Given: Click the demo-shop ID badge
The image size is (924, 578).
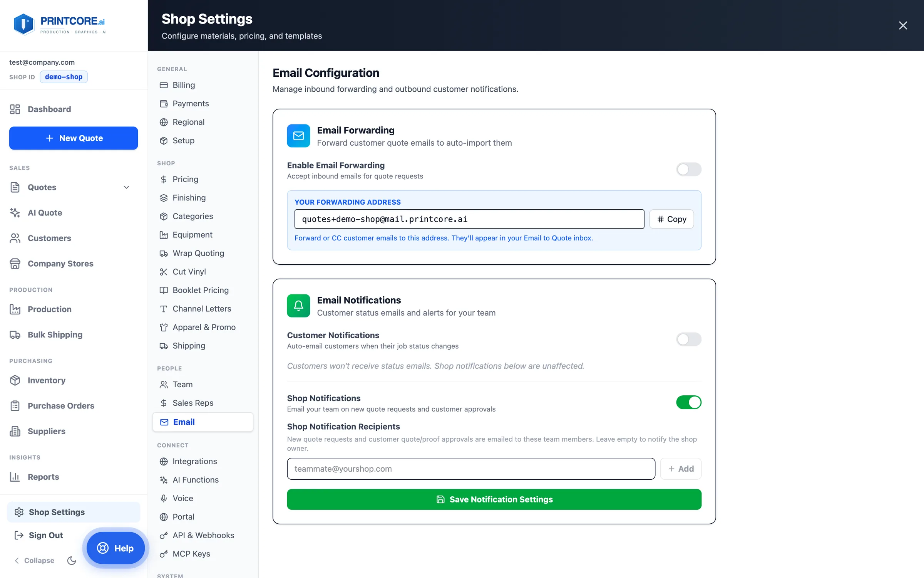Looking at the screenshot, I should pyautogui.click(x=64, y=77).
